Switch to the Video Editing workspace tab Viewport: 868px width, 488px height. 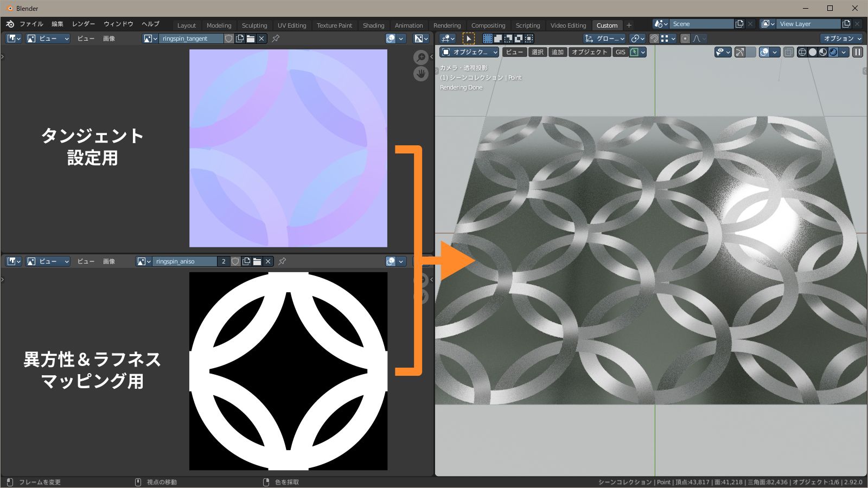[x=568, y=25]
